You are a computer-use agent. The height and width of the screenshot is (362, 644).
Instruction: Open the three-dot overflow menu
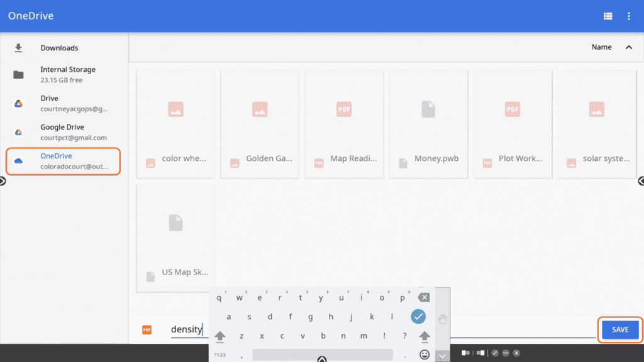[628, 16]
